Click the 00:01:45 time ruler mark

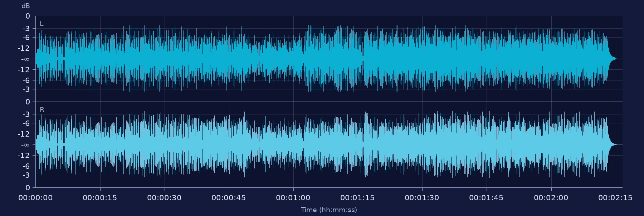486,198
